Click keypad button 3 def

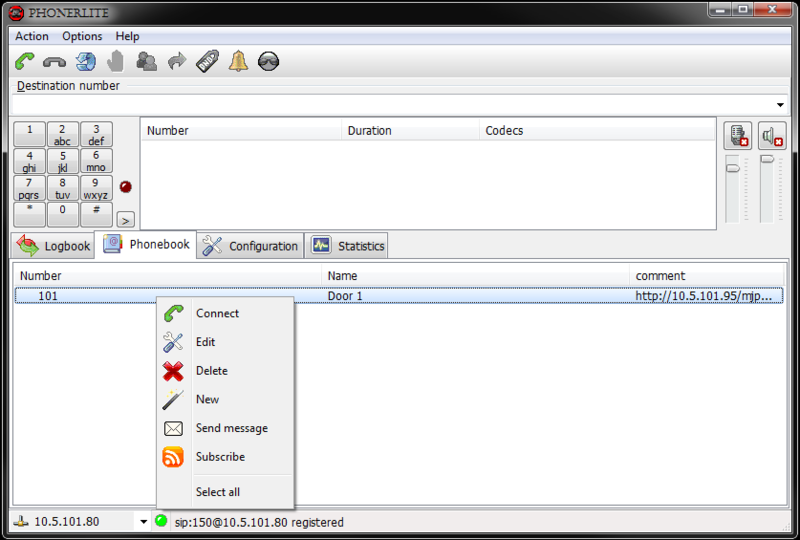tap(96, 134)
